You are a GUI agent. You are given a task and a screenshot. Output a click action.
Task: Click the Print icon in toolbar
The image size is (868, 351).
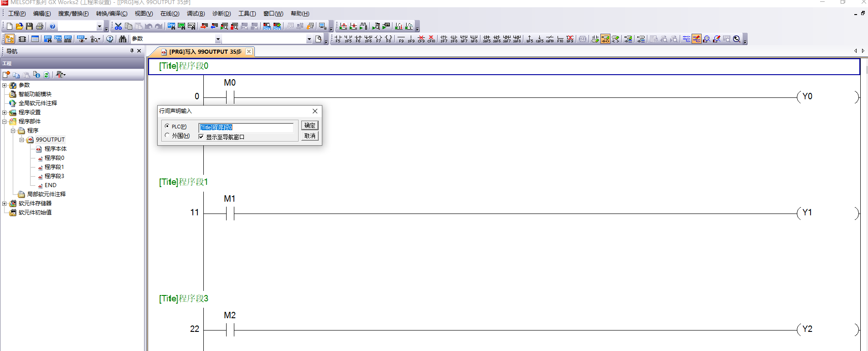(x=40, y=26)
